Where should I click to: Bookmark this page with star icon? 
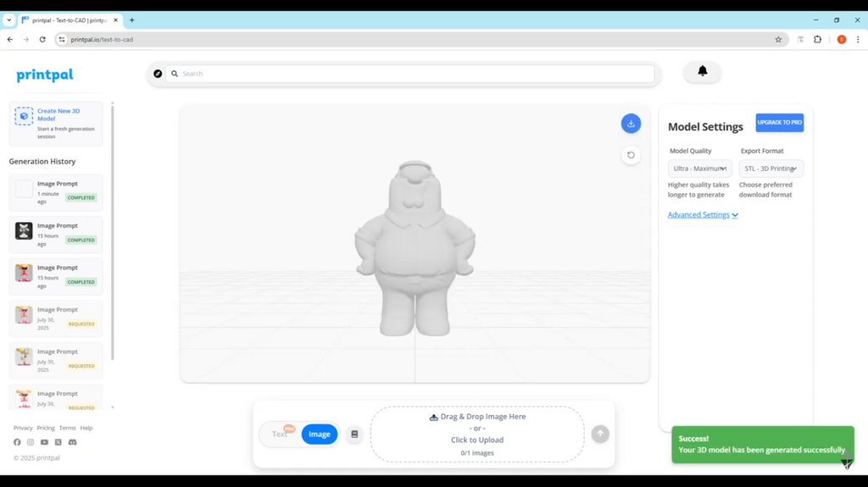[778, 39]
